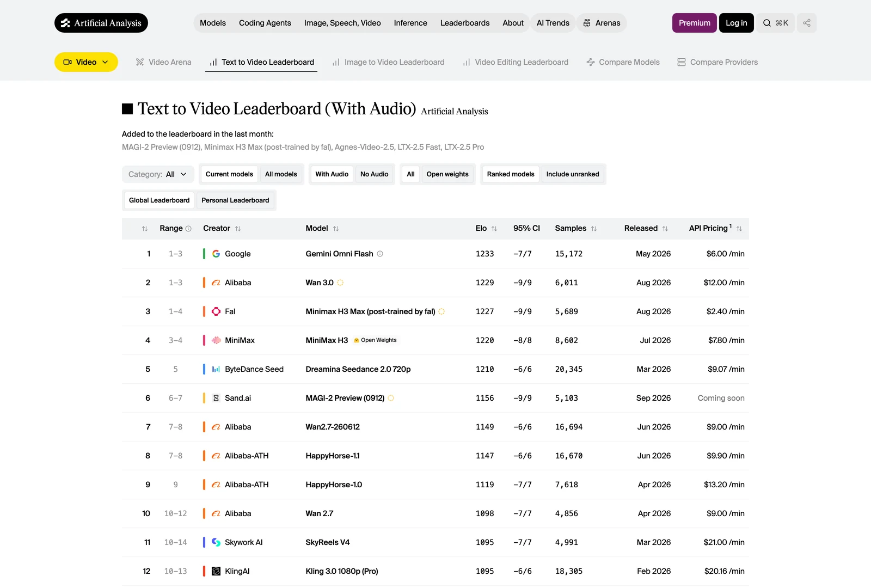Viewport: 871px width, 588px height.
Task: Click the Compare Providers server icon
Action: pyautogui.click(x=682, y=62)
